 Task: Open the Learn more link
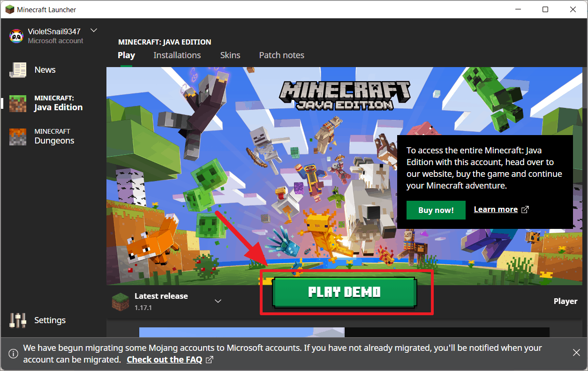tap(496, 210)
